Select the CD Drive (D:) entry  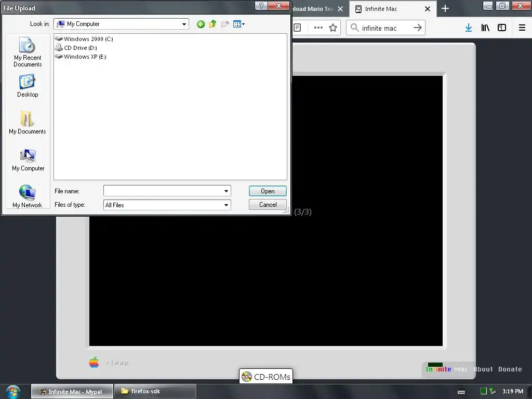[76, 48]
